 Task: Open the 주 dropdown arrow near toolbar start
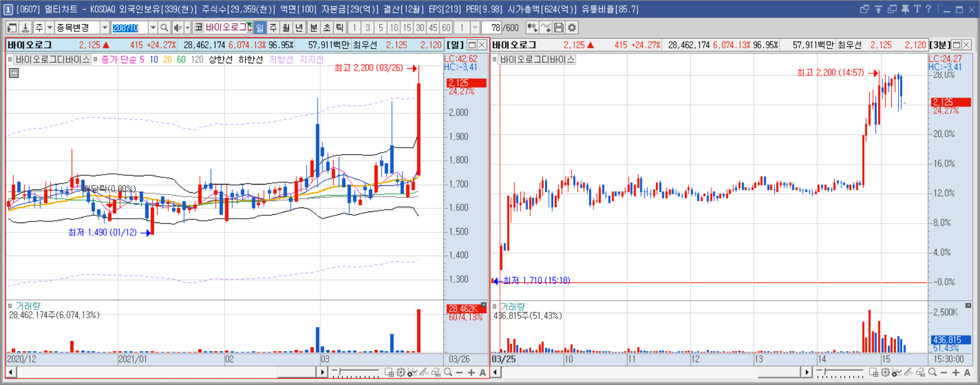(50, 28)
